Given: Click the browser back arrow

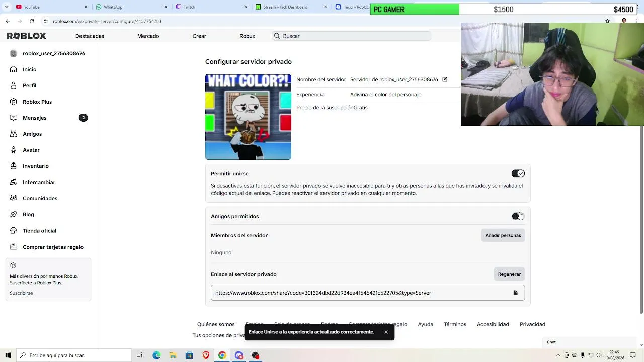Looking at the screenshot, I should [8, 21].
